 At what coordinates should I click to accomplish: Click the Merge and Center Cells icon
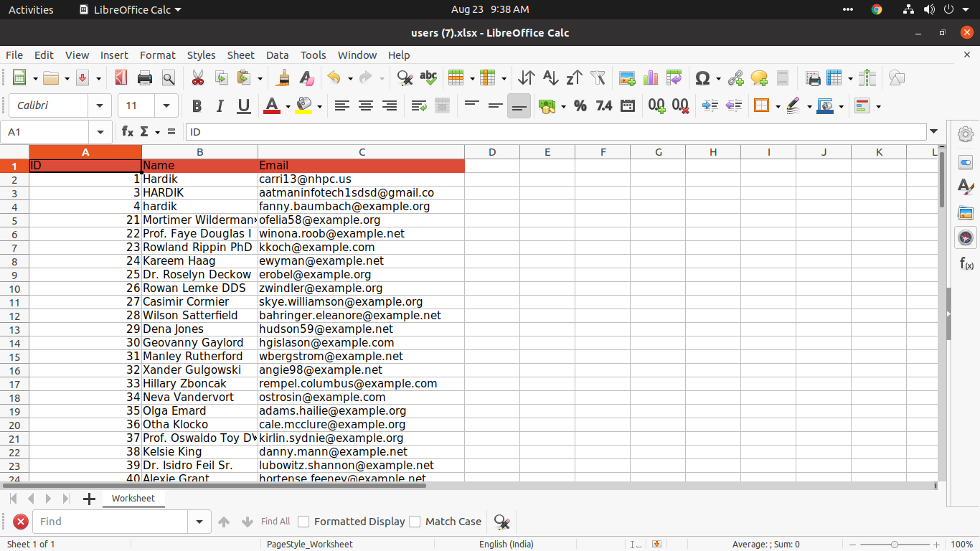point(443,105)
